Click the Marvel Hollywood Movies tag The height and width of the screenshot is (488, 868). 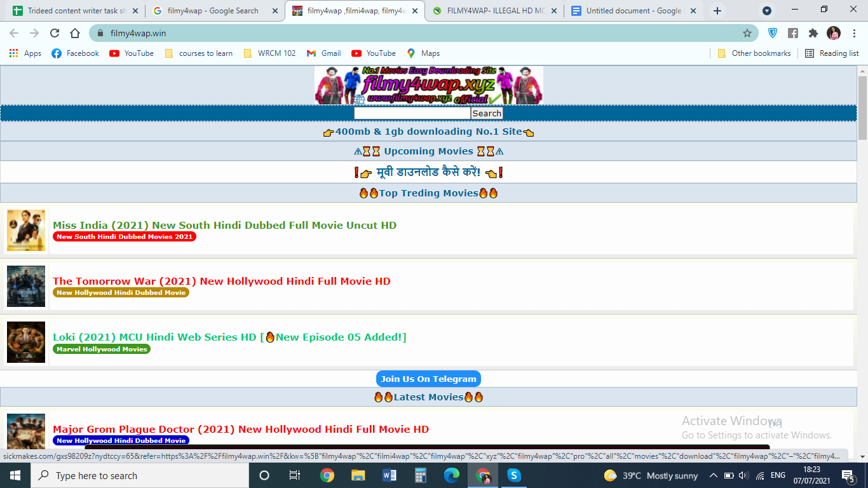102,349
